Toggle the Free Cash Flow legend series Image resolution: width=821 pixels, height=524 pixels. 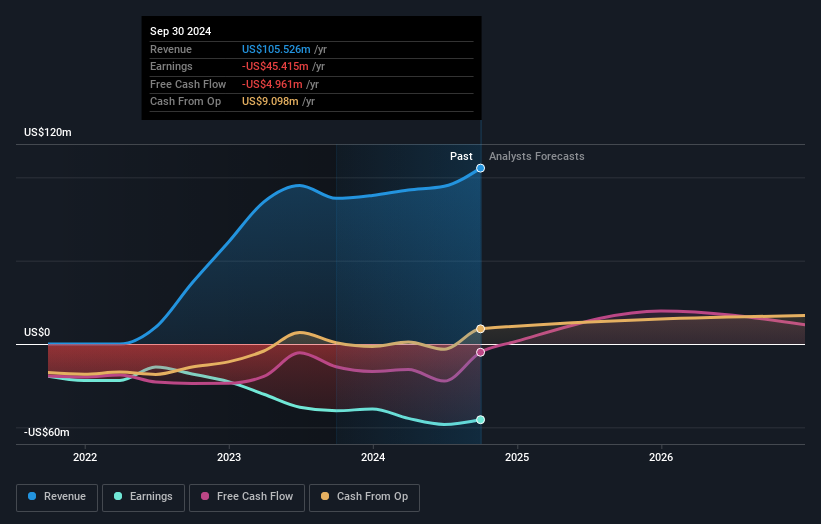pos(247,497)
